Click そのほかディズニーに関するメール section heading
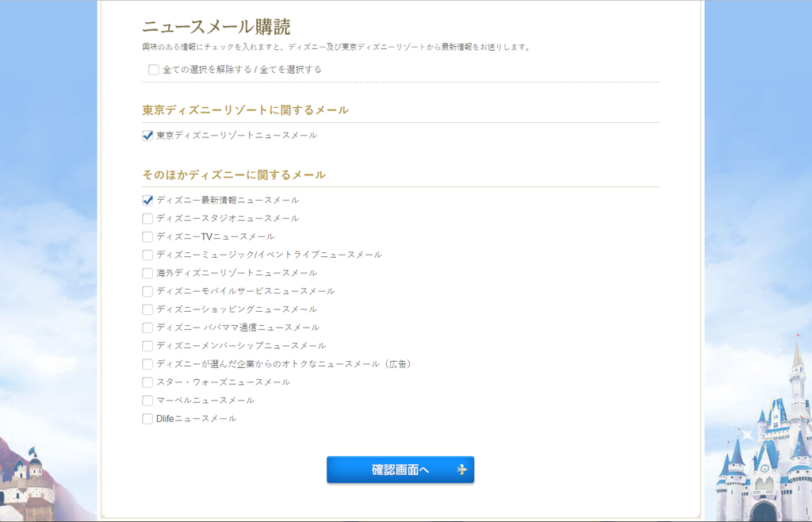Image resolution: width=812 pixels, height=522 pixels. 234,175
